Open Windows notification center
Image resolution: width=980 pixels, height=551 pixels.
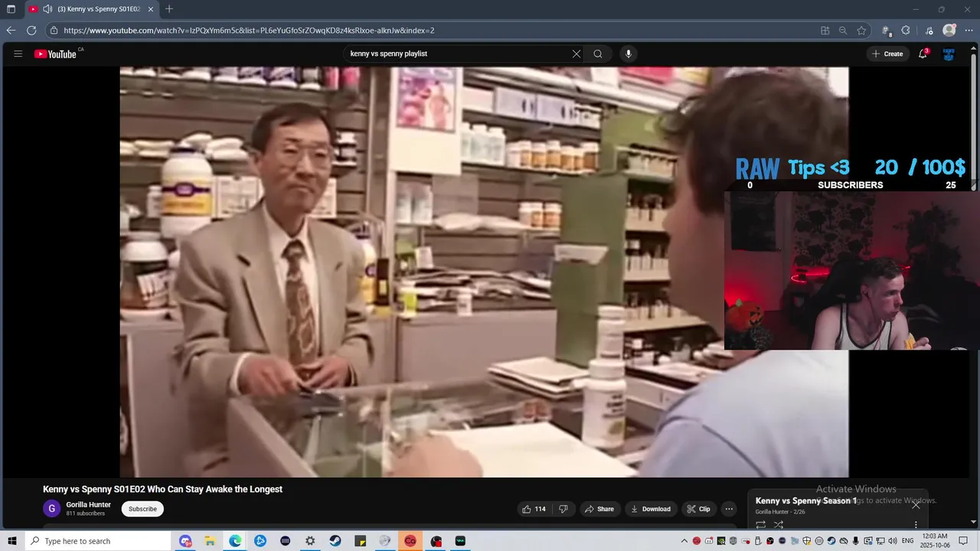[964, 541]
